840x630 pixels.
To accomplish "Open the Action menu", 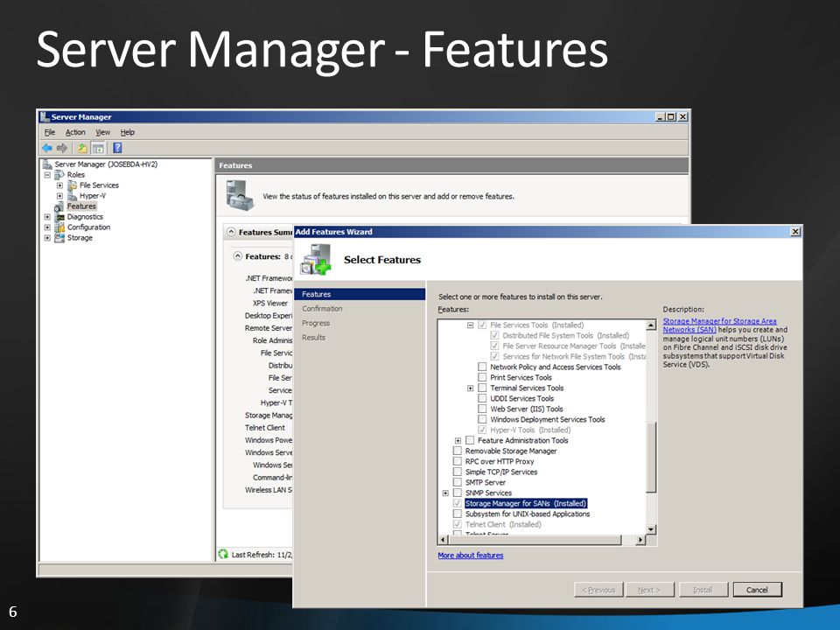I will [x=75, y=132].
